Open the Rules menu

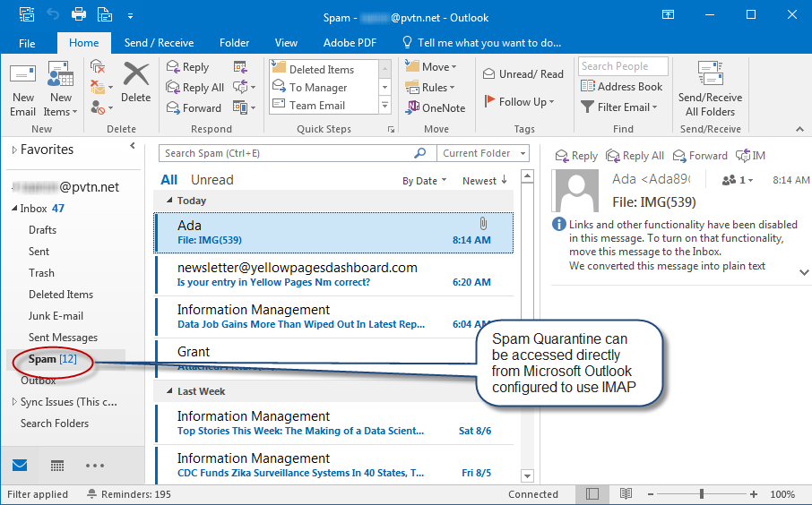click(430, 88)
